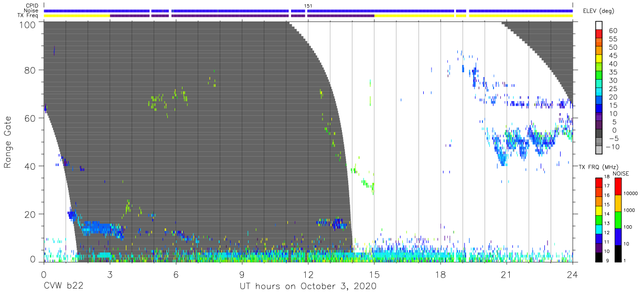Click the '-5' label on the elevation scale
This screenshot has width=644, height=297.
click(613, 138)
